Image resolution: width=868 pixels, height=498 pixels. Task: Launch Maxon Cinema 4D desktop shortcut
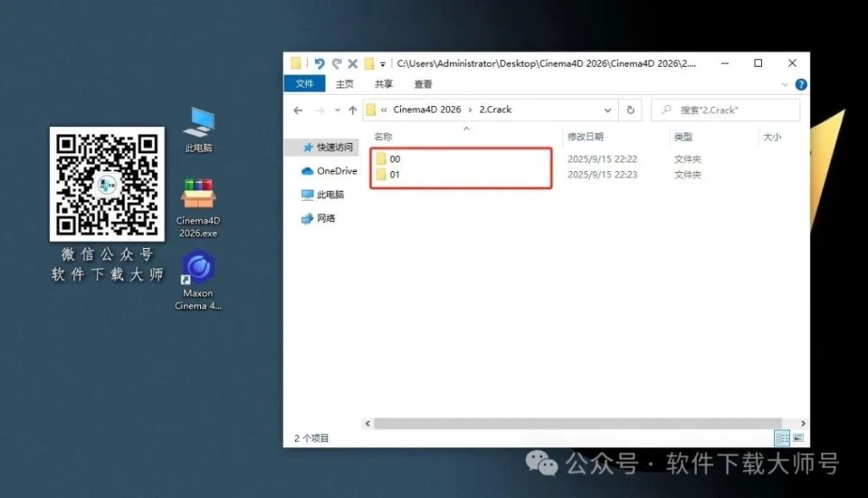pos(198,268)
